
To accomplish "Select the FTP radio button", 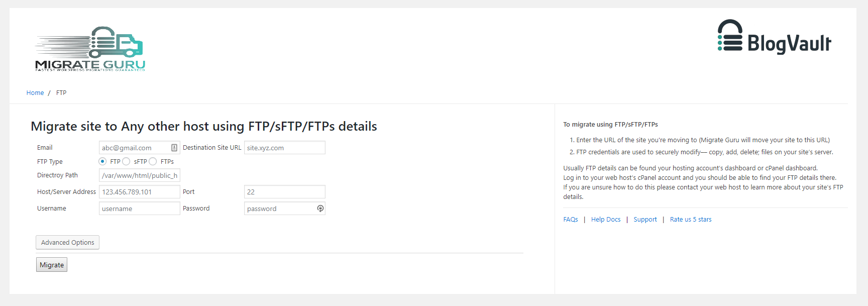I will point(102,161).
